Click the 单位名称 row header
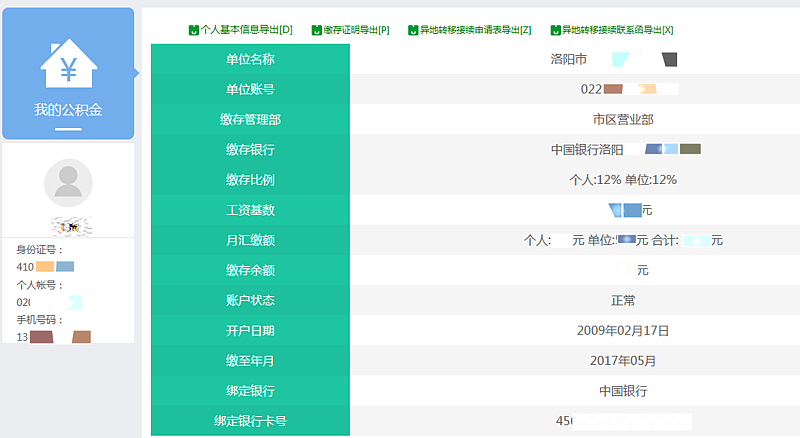The image size is (800, 438). [x=250, y=59]
